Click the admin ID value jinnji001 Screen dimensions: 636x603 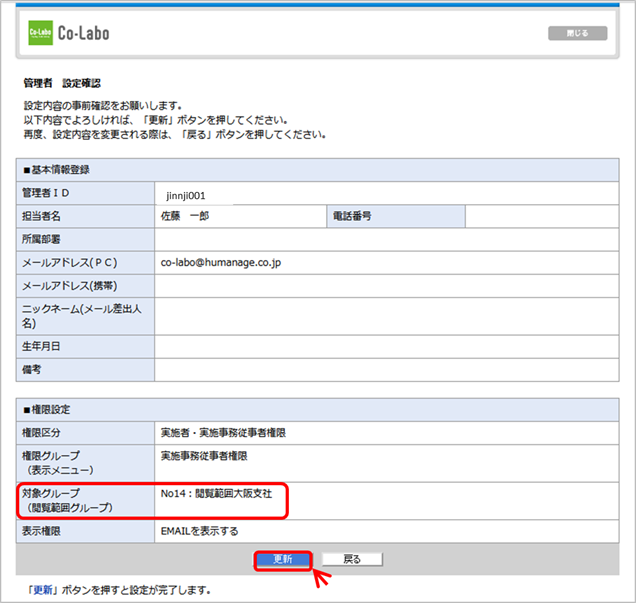click(186, 195)
